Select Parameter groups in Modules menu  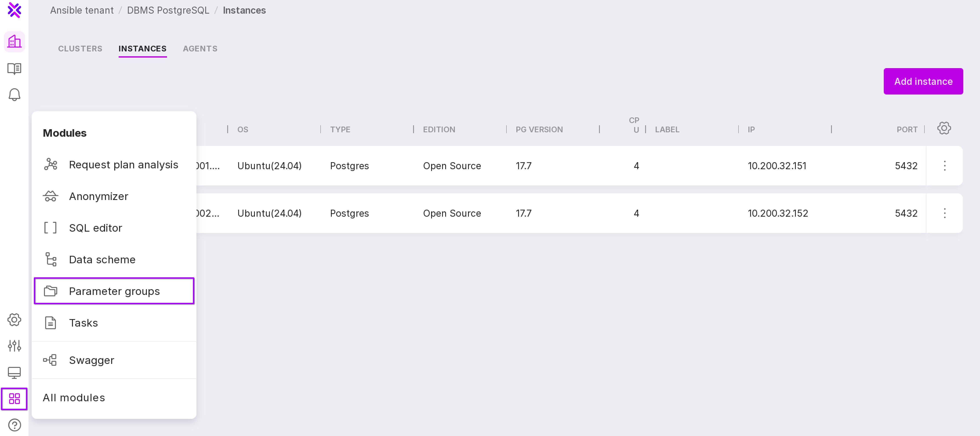114,291
